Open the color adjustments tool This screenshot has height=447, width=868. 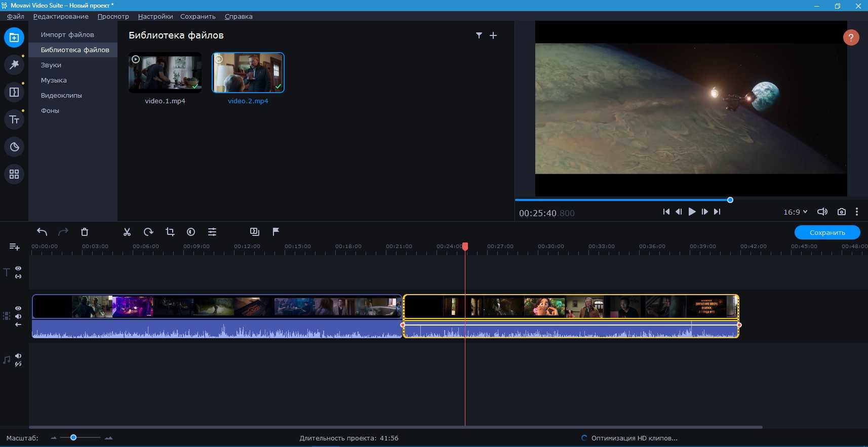(x=191, y=232)
